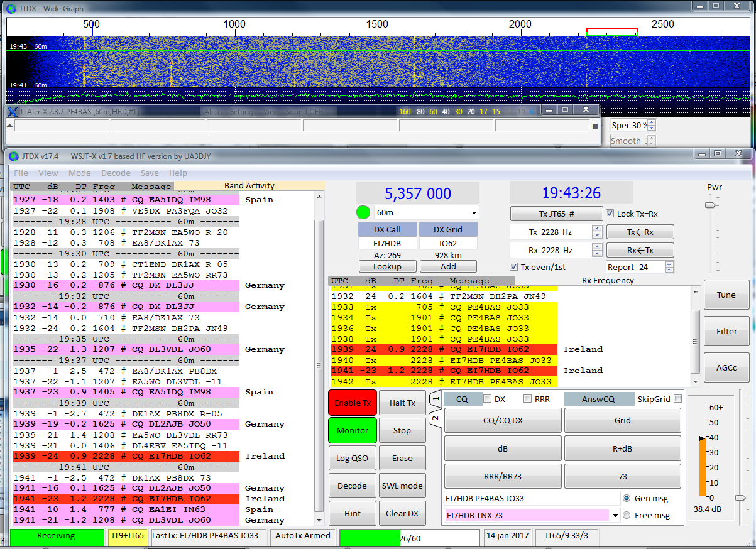This screenshot has width=756, height=549.
Task: Click the AnswCQ button
Action: click(600, 398)
